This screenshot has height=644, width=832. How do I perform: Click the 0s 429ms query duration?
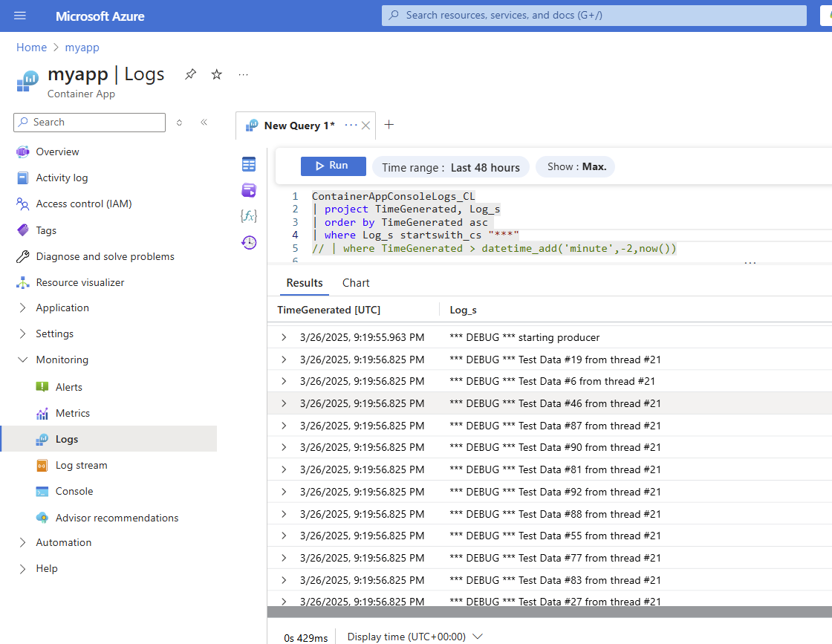[305, 638]
